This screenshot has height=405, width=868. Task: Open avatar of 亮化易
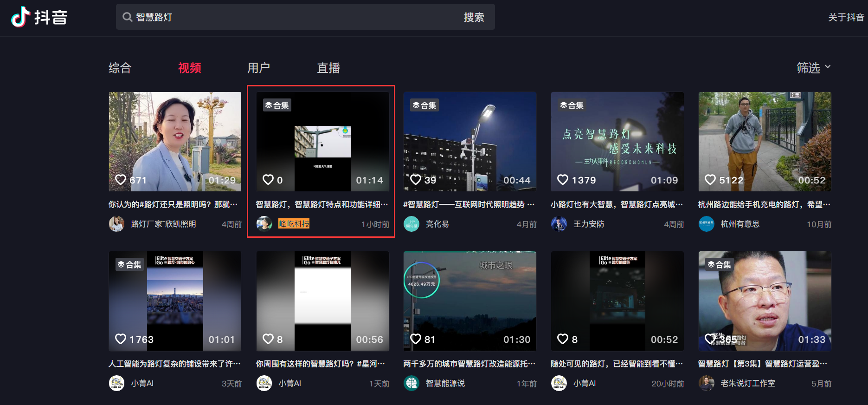point(411,224)
